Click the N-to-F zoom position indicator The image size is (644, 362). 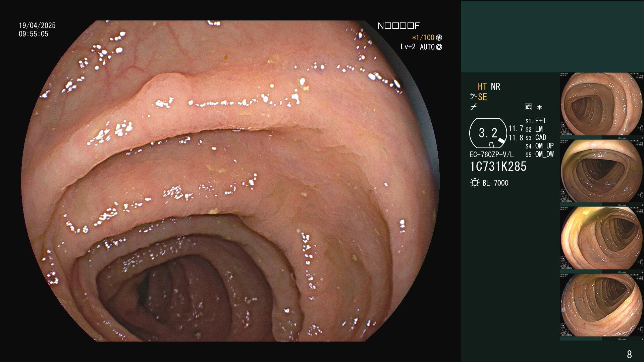(398, 26)
